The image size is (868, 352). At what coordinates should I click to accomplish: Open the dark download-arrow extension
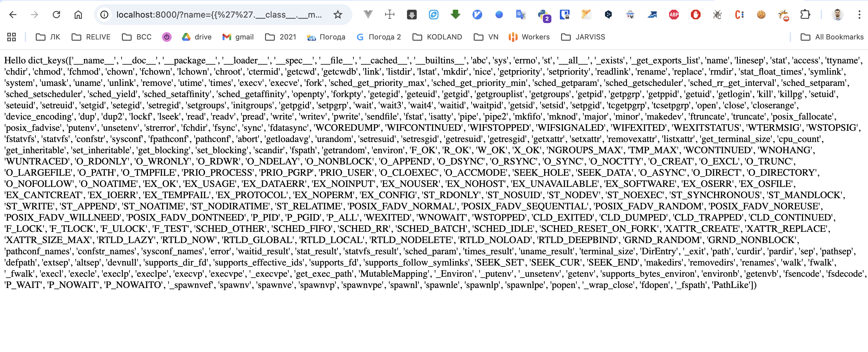[412, 15]
